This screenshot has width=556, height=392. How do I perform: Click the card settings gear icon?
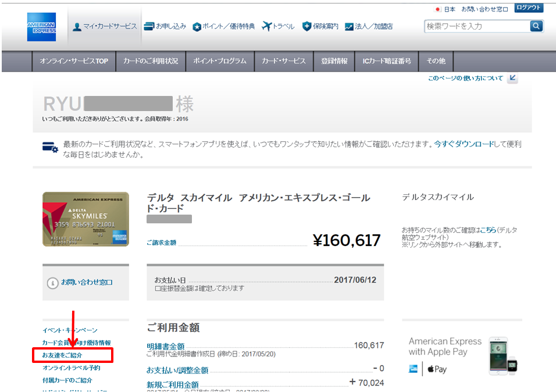[50, 147]
